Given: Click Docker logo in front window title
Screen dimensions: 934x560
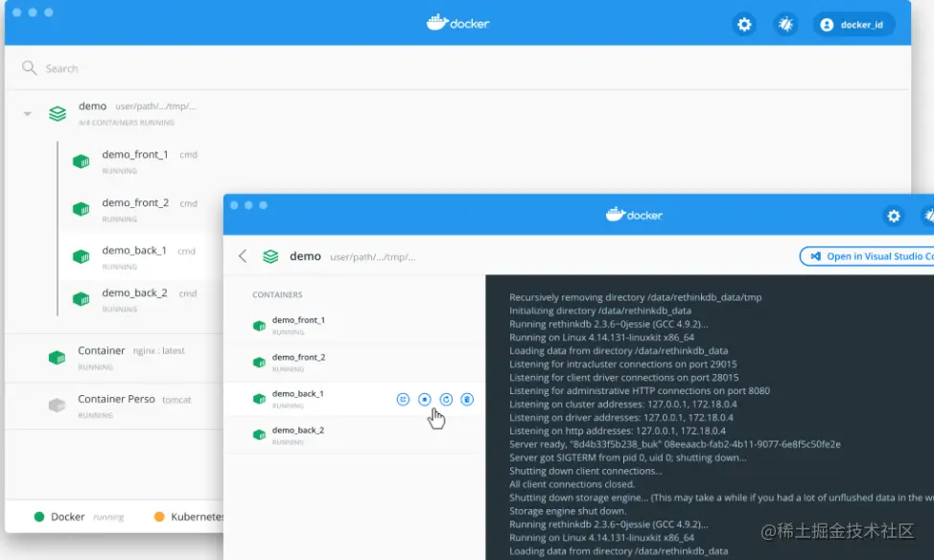Looking at the screenshot, I should point(634,215).
